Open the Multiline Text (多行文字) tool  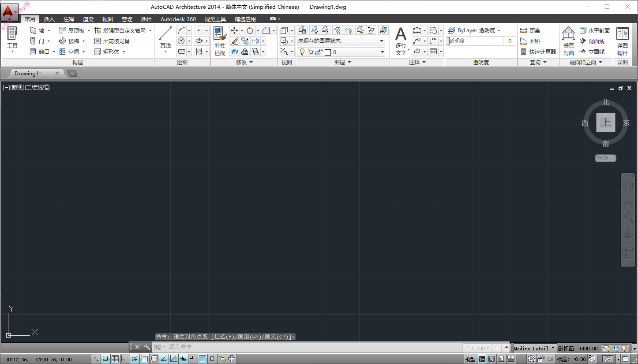click(x=401, y=41)
